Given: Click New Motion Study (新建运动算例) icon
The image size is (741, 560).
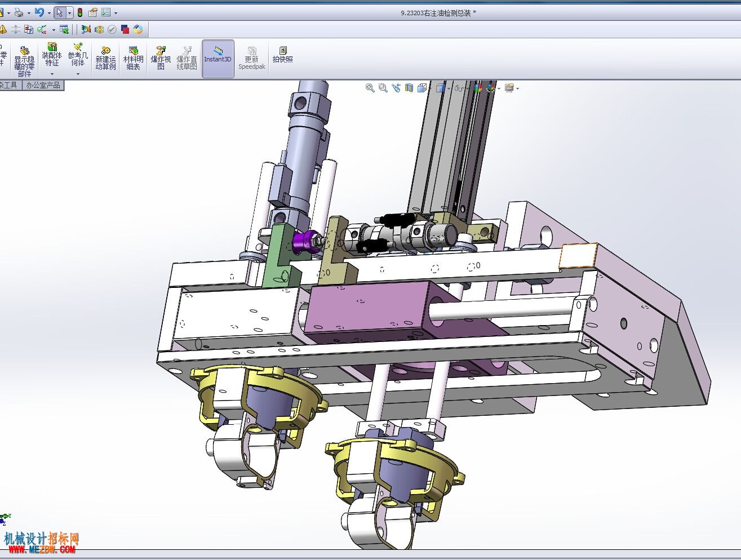Looking at the screenshot, I should pos(105,59).
